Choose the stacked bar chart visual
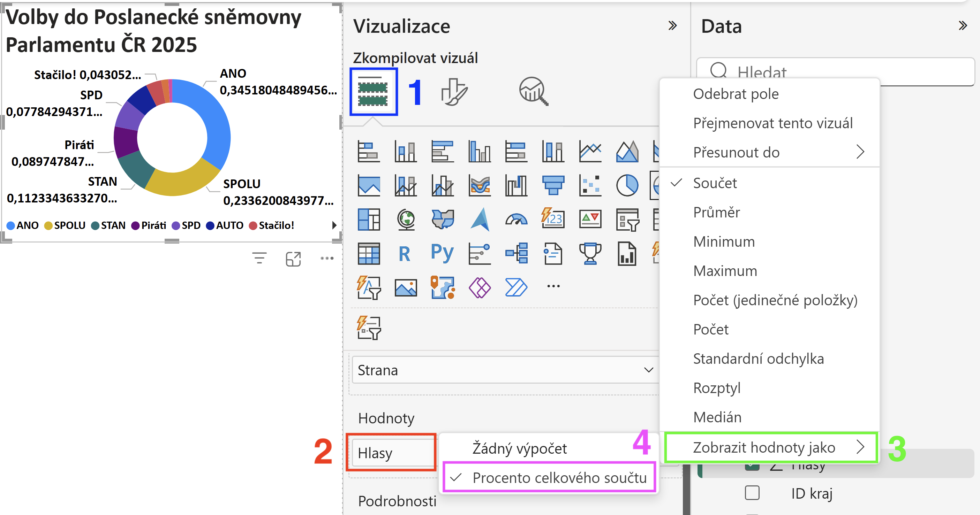 368,151
